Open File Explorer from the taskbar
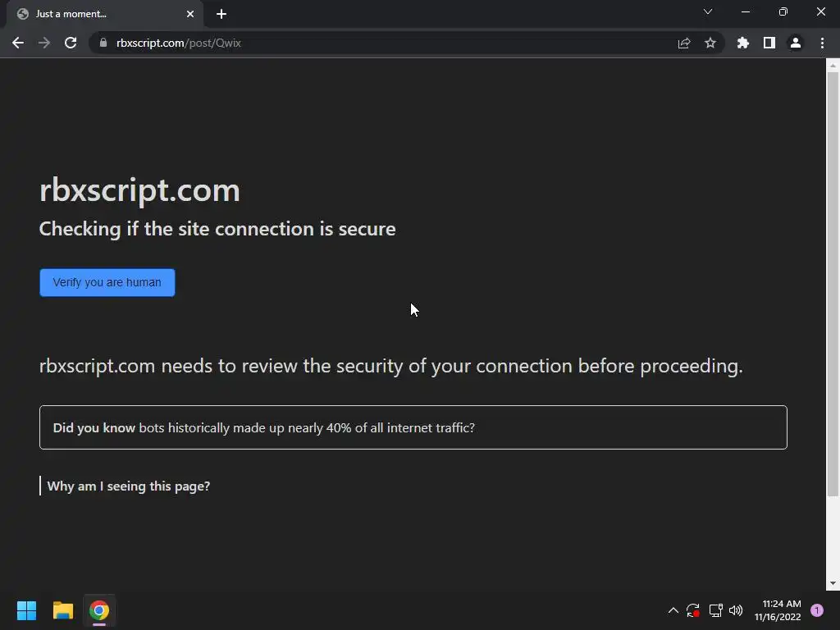The height and width of the screenshot is (630, 840). click(62, 610)
